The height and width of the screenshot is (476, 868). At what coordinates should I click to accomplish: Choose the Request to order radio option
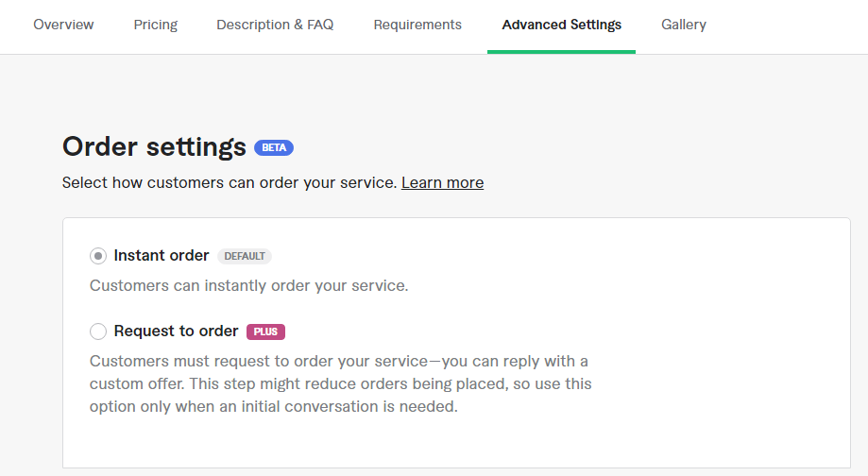(x=98, y=331)
